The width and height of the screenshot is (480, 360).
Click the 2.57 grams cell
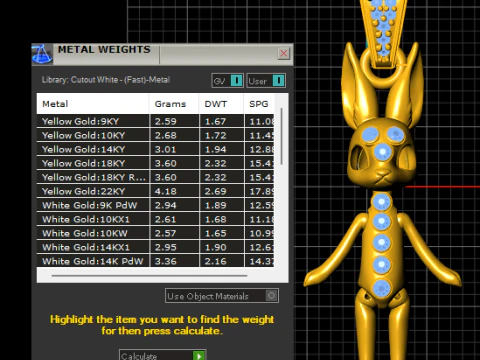(174, 233)
